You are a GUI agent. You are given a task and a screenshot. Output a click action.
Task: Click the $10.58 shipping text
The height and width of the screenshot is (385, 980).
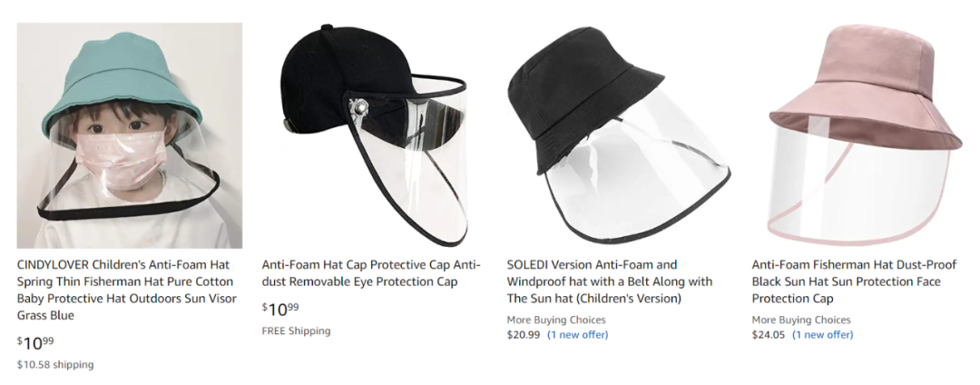[x=55, y=365]
